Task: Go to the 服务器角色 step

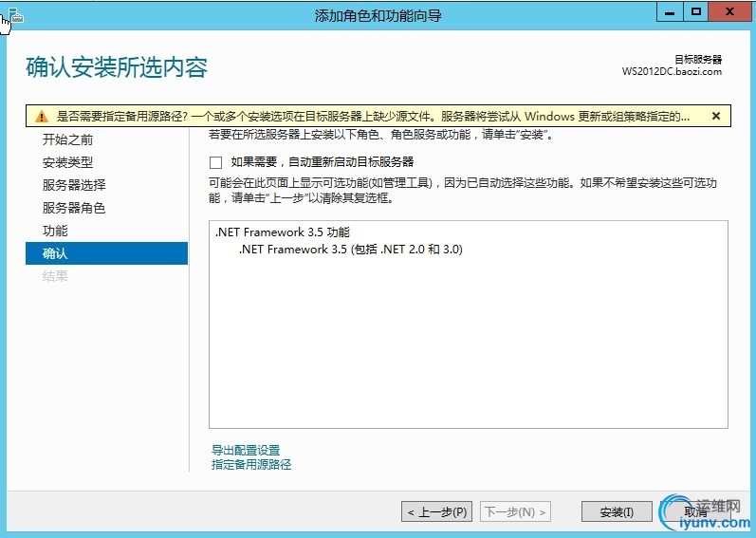Action: (74, 208)
